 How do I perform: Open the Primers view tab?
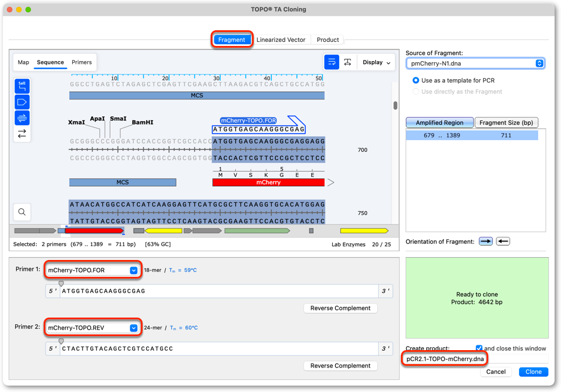(81, 62)
